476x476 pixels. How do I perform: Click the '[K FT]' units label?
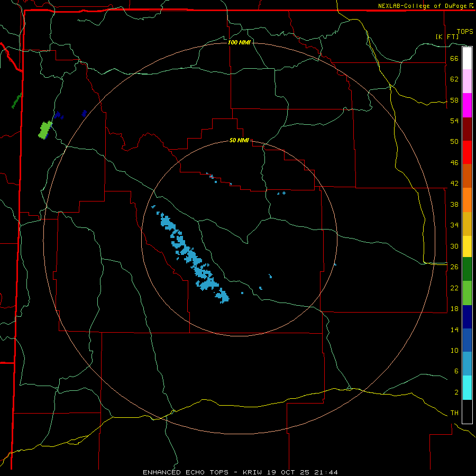(x=447, y=36)
